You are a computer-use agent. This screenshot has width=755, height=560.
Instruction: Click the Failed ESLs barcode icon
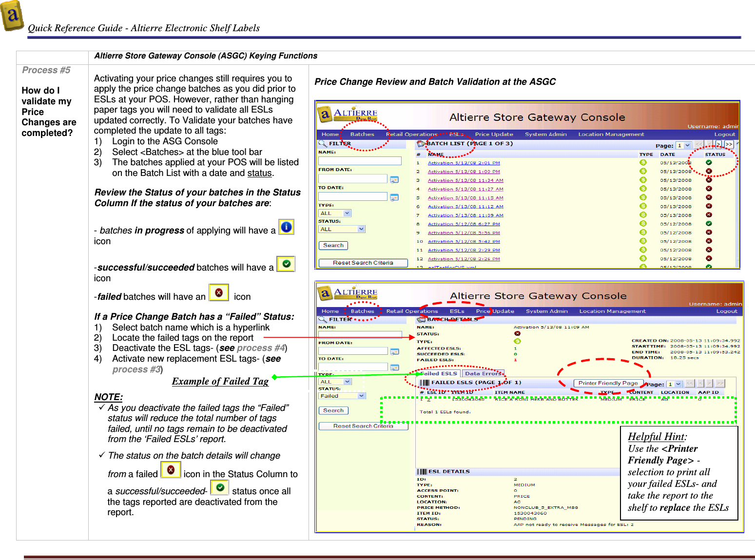pos(425,382)
